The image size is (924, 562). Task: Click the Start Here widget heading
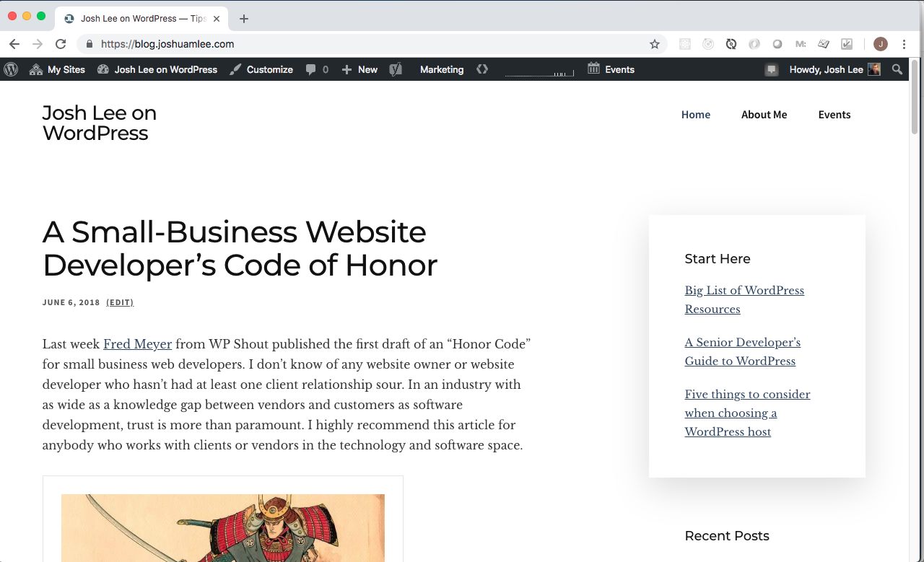click(x=718, y=258)
